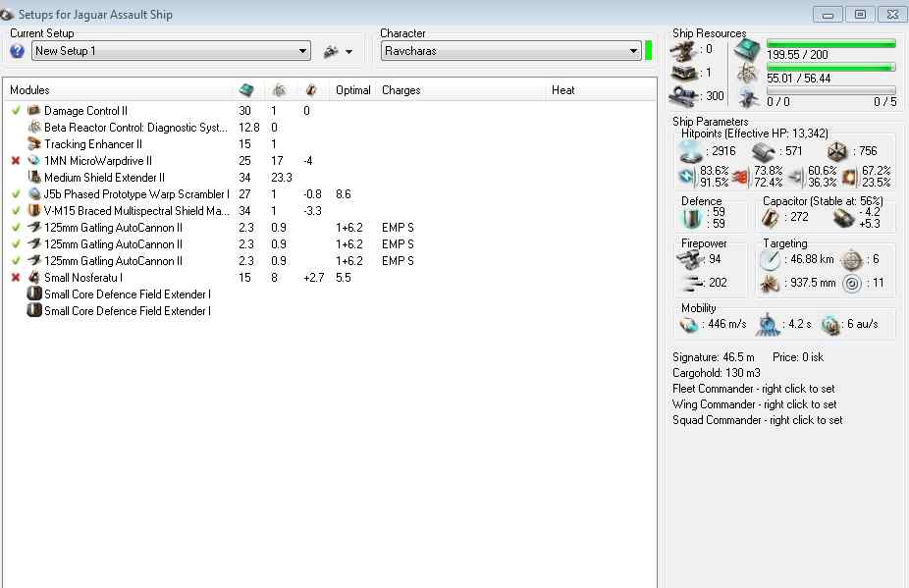Image resolution: width=909 pixels, height=588 pixels.
Task: Click the Multispectral Shield module icon
Action: [x=34, y=210]
